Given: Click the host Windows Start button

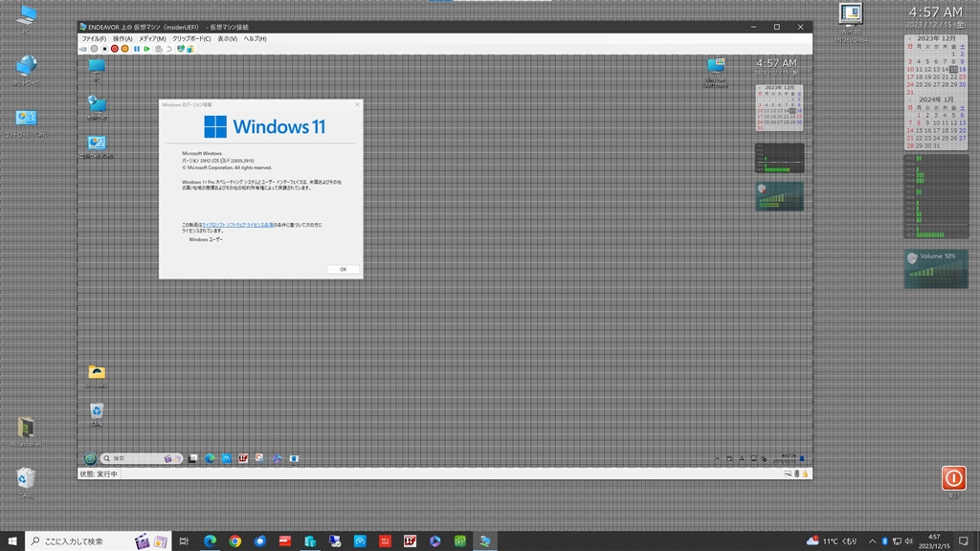Looking at the screenshot, I should pyautogui.click(x=11, y=541).
